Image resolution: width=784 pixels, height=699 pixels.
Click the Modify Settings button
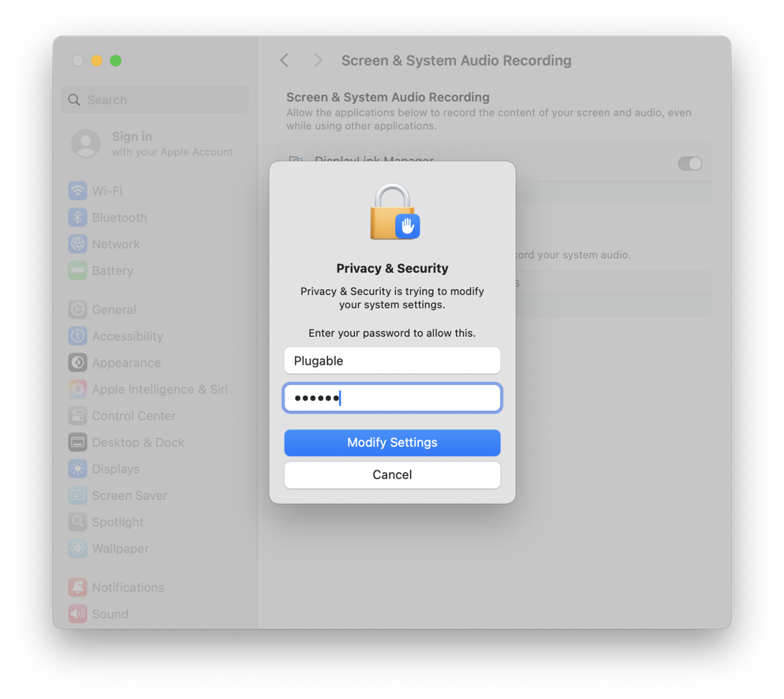392,443
